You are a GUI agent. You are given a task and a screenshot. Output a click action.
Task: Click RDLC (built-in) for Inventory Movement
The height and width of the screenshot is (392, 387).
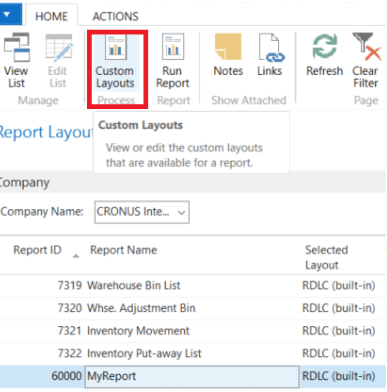coord(339,331)
